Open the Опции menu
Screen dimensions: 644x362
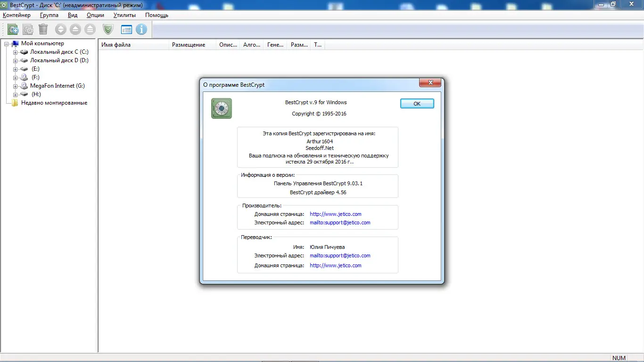coord(95,15)
